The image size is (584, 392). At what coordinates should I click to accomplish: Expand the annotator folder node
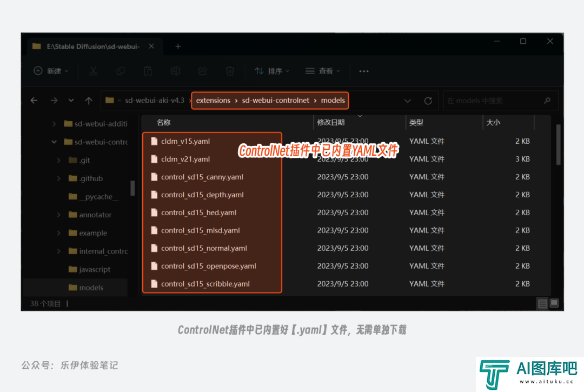click(59, 215)
